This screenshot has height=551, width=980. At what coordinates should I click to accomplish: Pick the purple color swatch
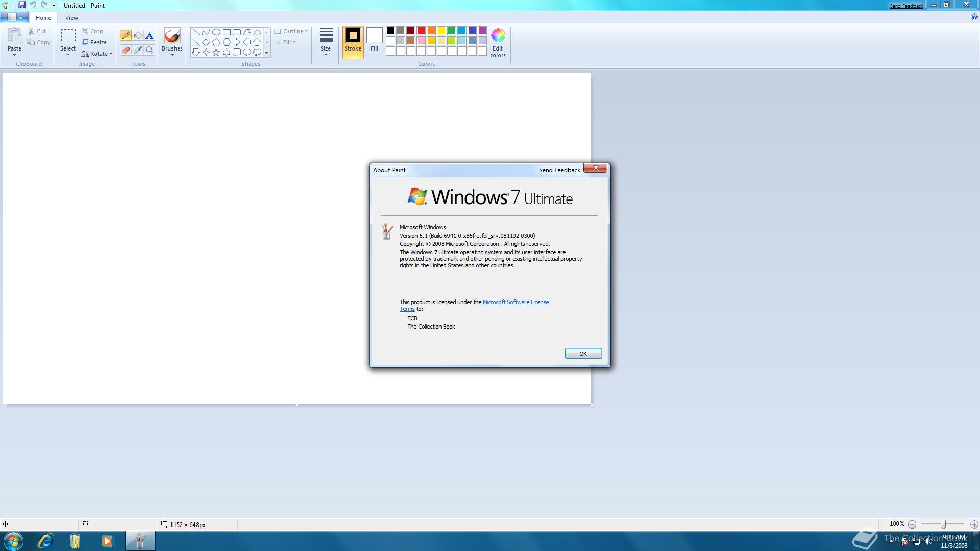[482, 31]
